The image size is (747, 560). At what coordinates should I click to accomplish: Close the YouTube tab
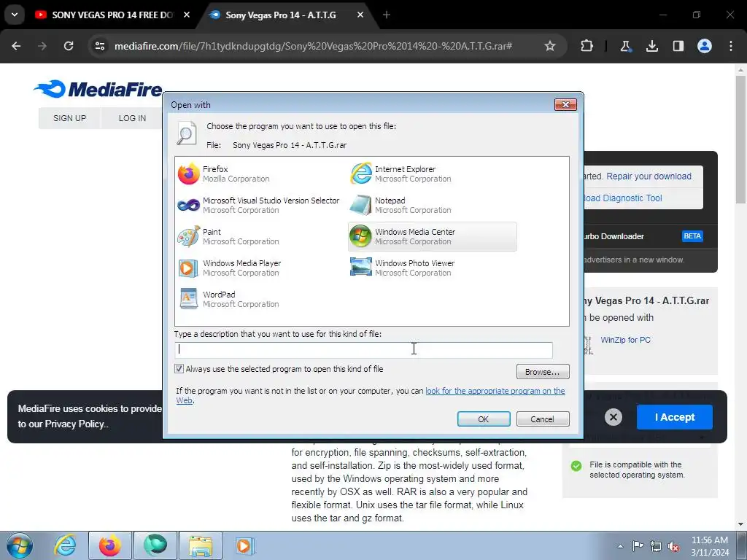coord(187,15)
